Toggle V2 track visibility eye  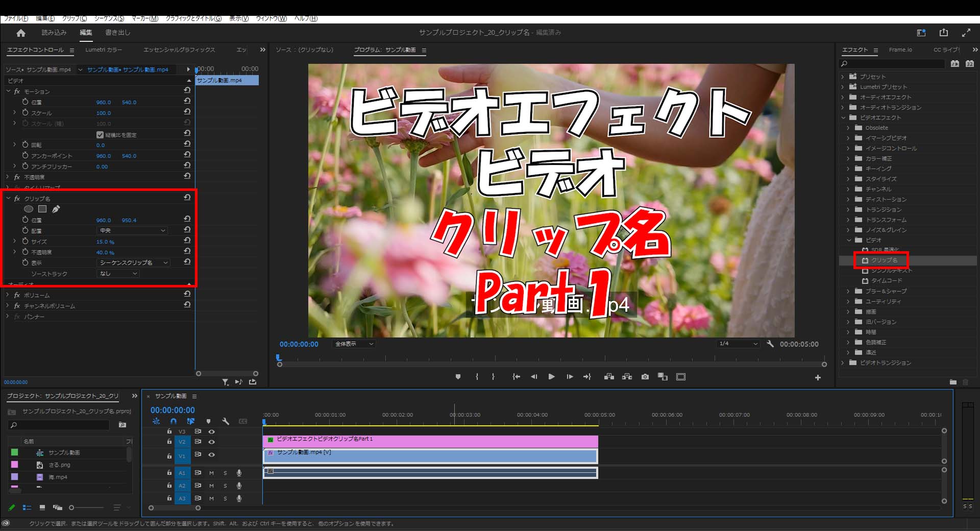click(x=211, y=442)
